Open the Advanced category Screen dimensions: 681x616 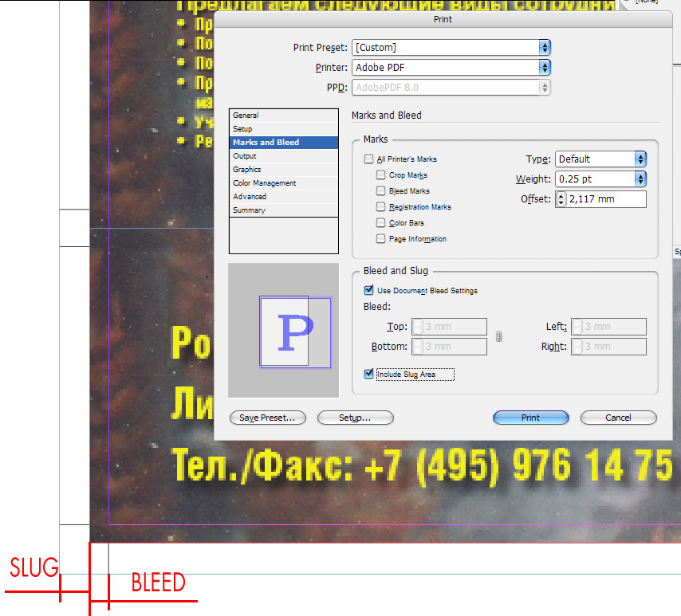(284, 197)
